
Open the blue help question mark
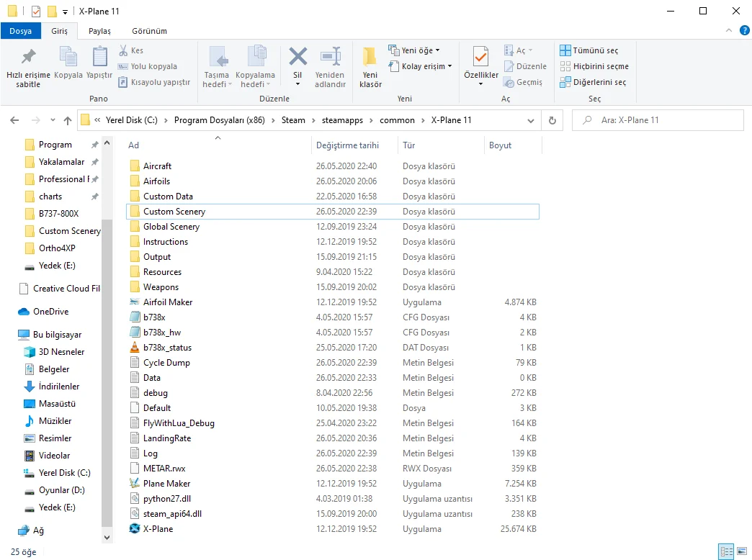coord(744,31)
